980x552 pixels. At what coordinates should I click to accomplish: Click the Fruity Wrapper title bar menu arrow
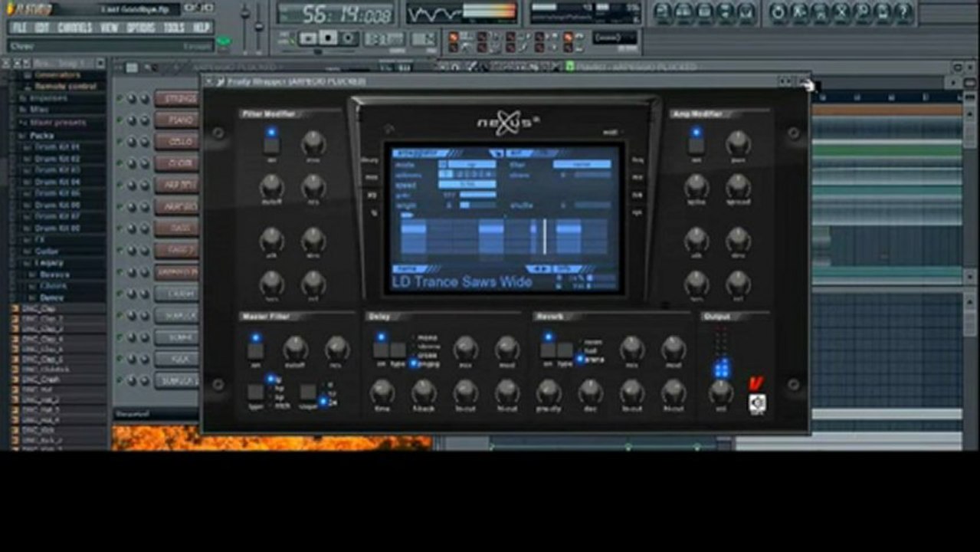pyautogui.click(x=209, y=81)
